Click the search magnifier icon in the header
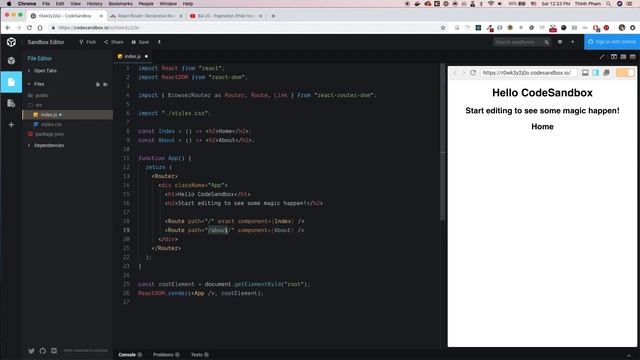The height and width of the screenshot is (360, 640). point(547,42)
